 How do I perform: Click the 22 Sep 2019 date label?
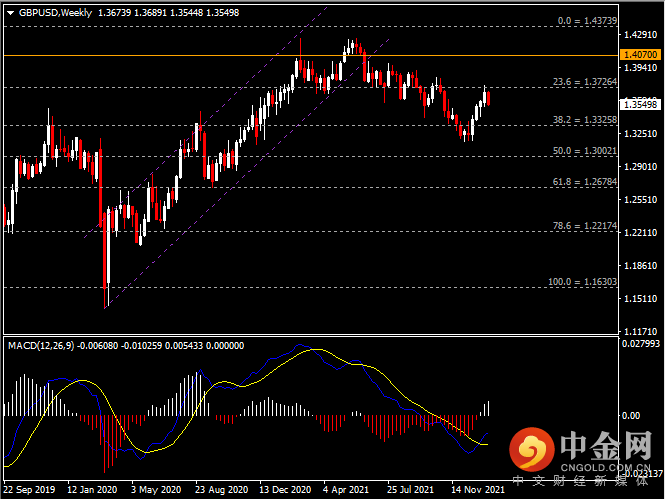point(29,490)
